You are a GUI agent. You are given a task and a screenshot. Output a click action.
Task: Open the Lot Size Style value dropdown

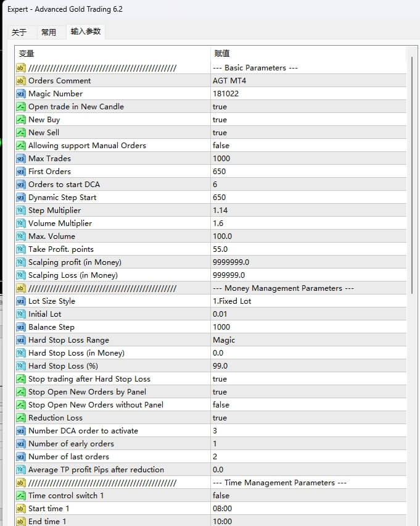click(308, 301)
